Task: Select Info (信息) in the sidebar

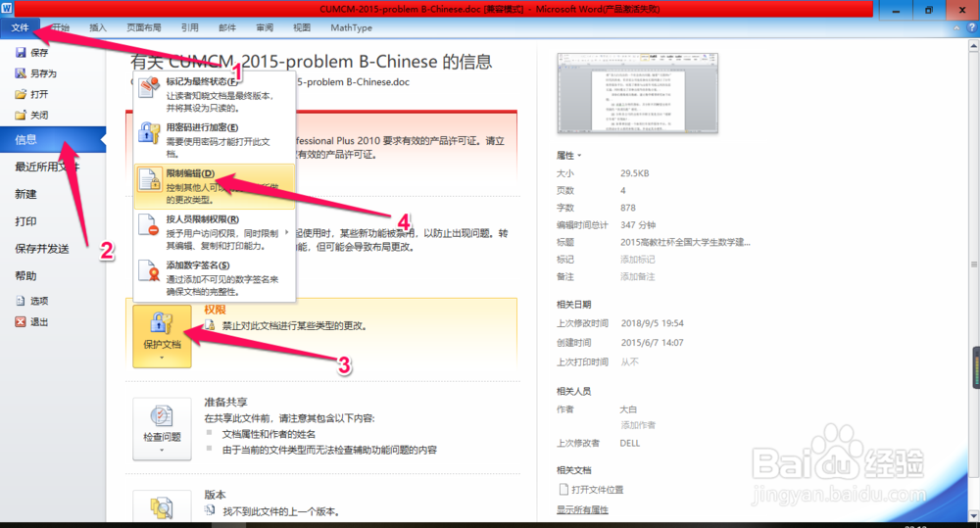Action: [x=53, y=140]
